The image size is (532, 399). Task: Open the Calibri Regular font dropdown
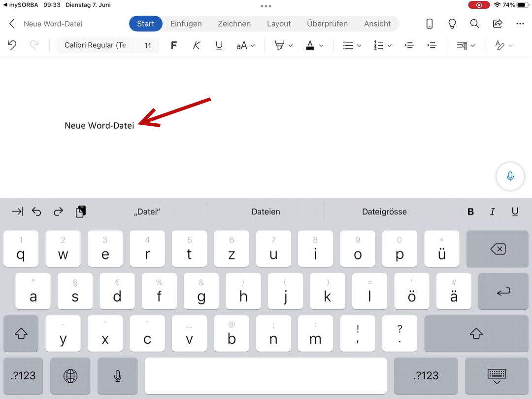tap(95, 45)
